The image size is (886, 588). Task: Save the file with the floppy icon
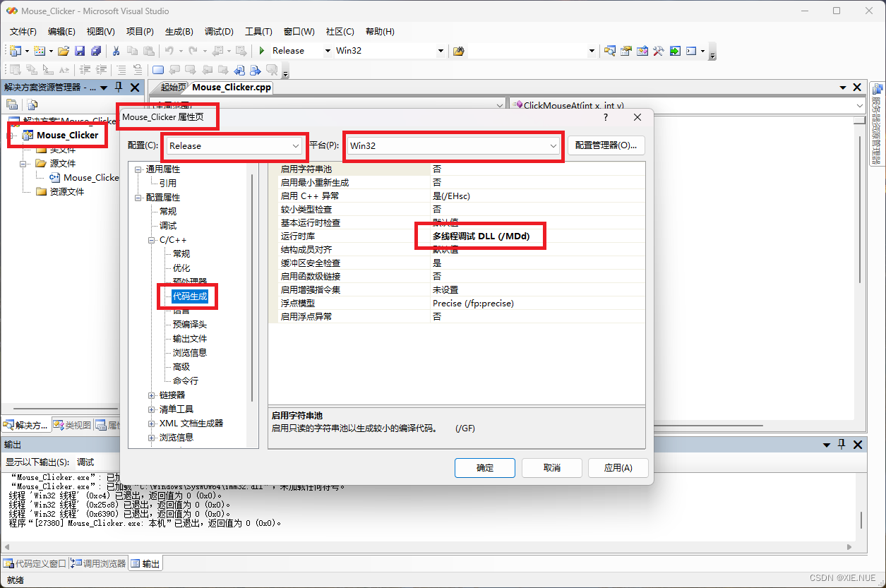(80, 51)
